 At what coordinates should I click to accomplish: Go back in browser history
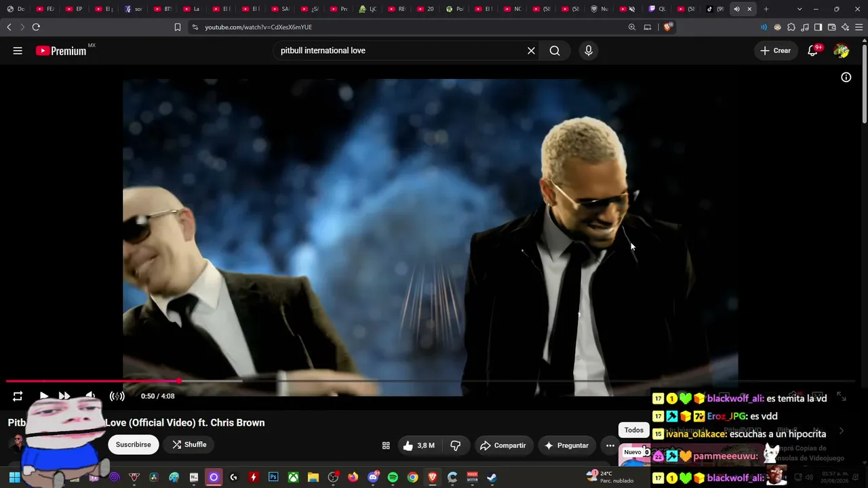point(9,27)
